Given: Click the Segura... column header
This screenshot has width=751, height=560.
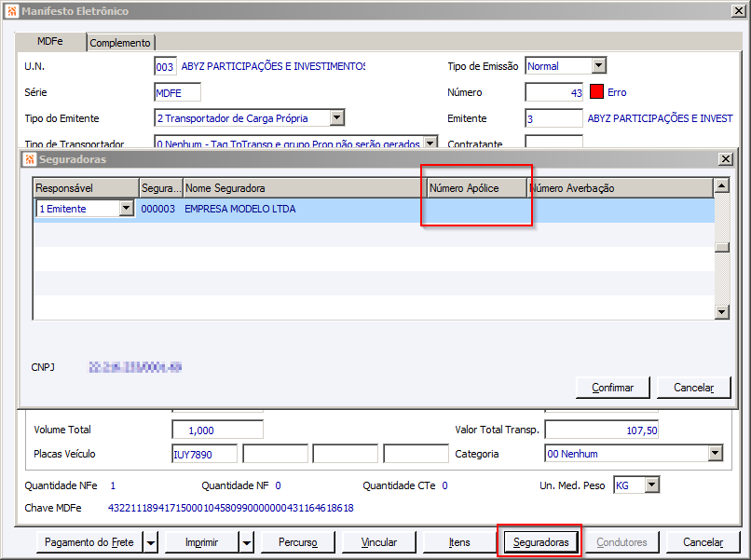Looking at the screenshot, I should tap(161, 188).
